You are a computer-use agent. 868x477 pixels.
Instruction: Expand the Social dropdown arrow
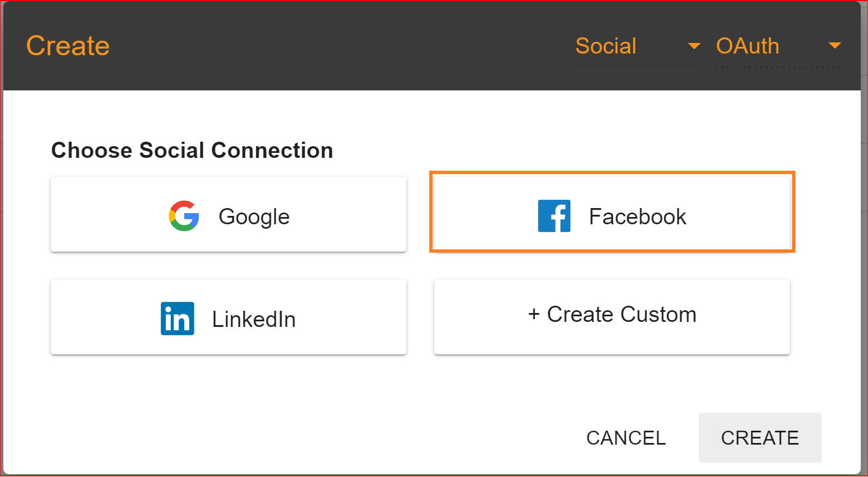tap(694, 46)
